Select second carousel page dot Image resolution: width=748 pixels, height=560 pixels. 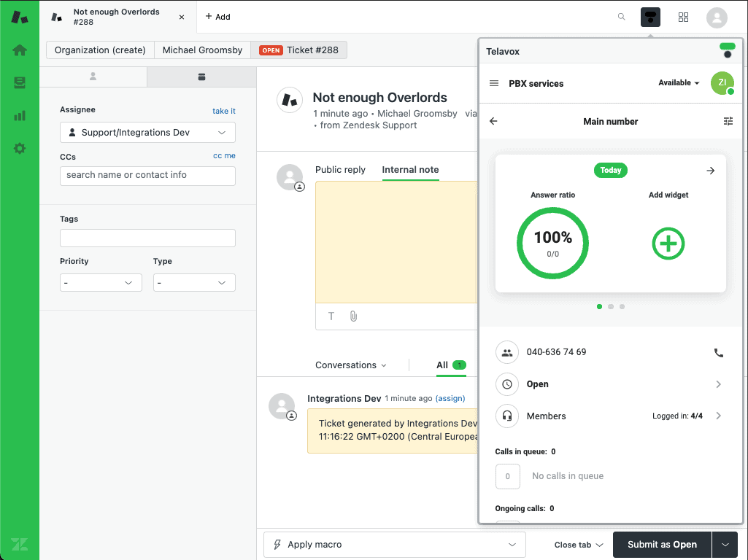pos(611,306)
